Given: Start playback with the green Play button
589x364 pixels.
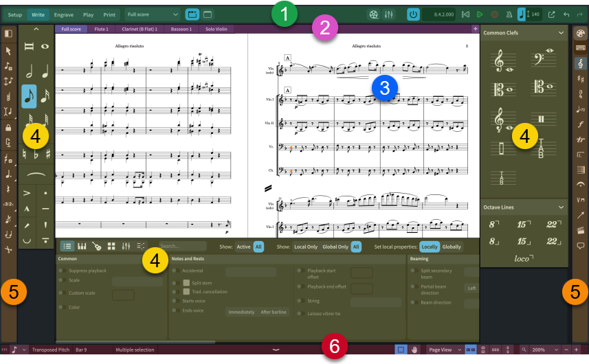Looking at the screenshot, I should (x=480, y=14).
